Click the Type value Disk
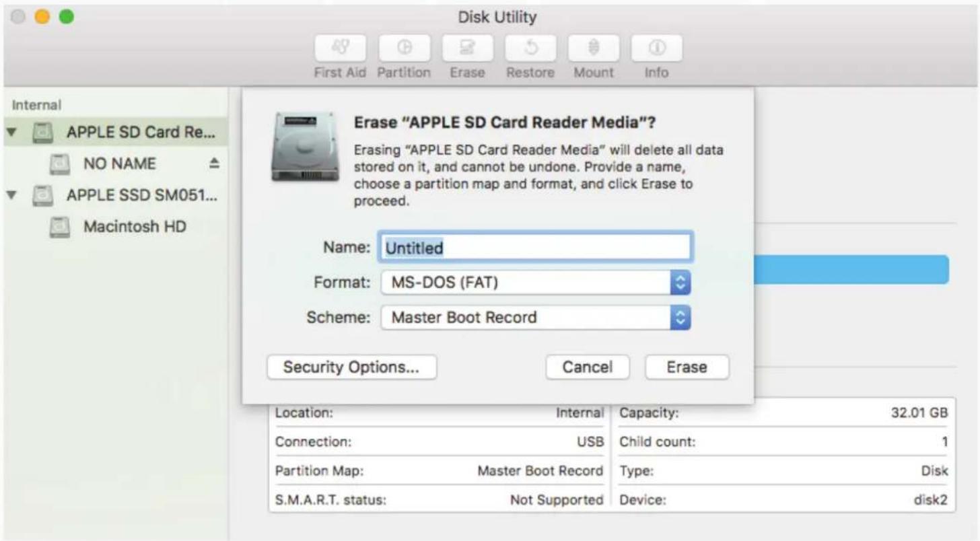The height and width of the screenshot is (541, 980). click(x=935, y=471)
